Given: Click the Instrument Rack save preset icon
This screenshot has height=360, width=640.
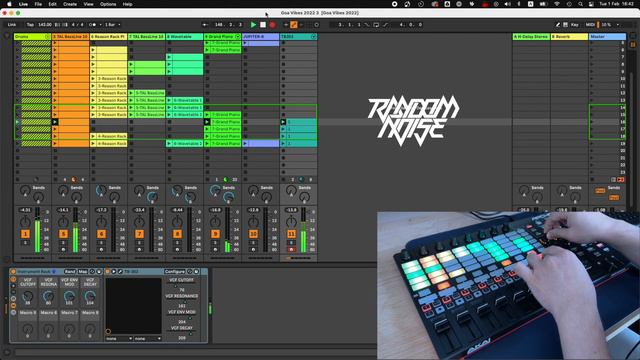Looking at the screenshot, I should (x=99, y=271).
